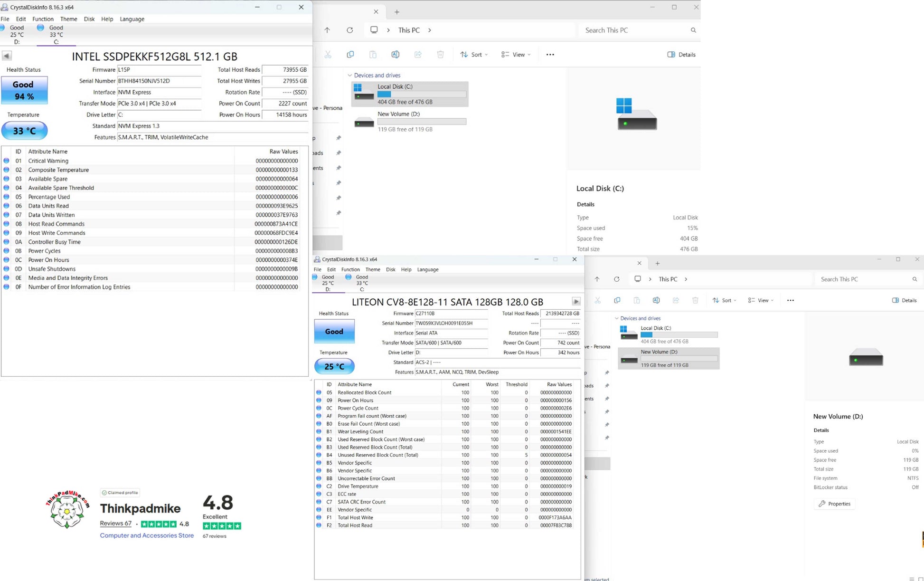
Task: Toggle Details pane in top Explorer
Action: pyautogui.click(x=681, y=55)
